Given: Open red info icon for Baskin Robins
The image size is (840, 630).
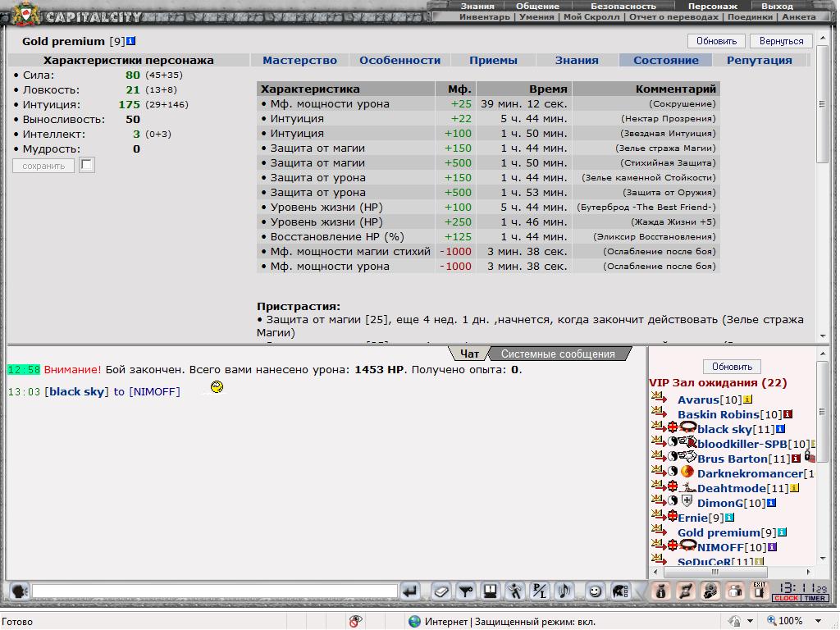Looking at the screenshot, I should [x=788, y=414].
